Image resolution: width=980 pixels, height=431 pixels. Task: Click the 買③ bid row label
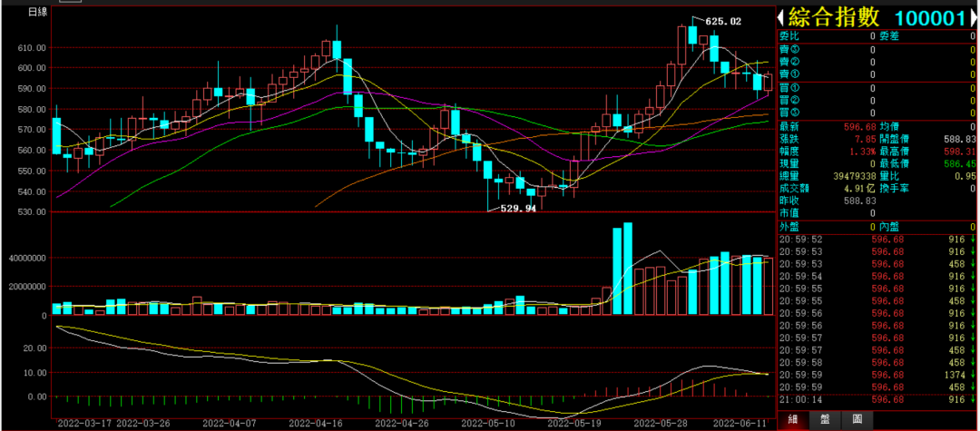pyautogui.click(x=789, y=113)
